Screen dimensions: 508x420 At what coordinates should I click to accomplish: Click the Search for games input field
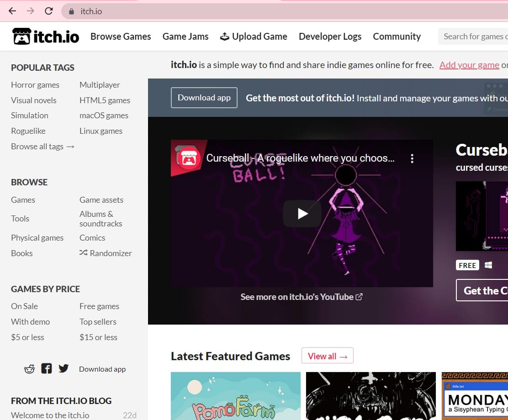click(473, 36)
